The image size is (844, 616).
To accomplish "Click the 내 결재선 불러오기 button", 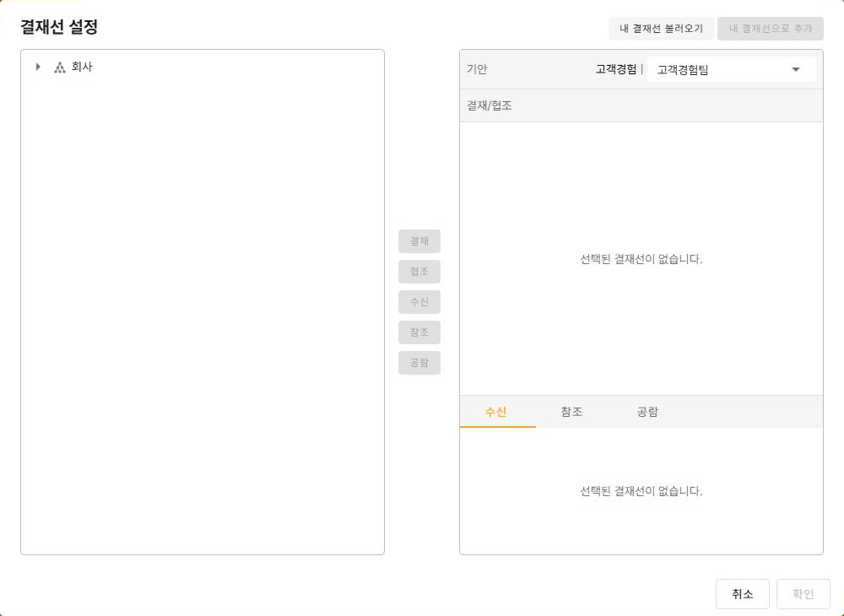I will point(661,29).
